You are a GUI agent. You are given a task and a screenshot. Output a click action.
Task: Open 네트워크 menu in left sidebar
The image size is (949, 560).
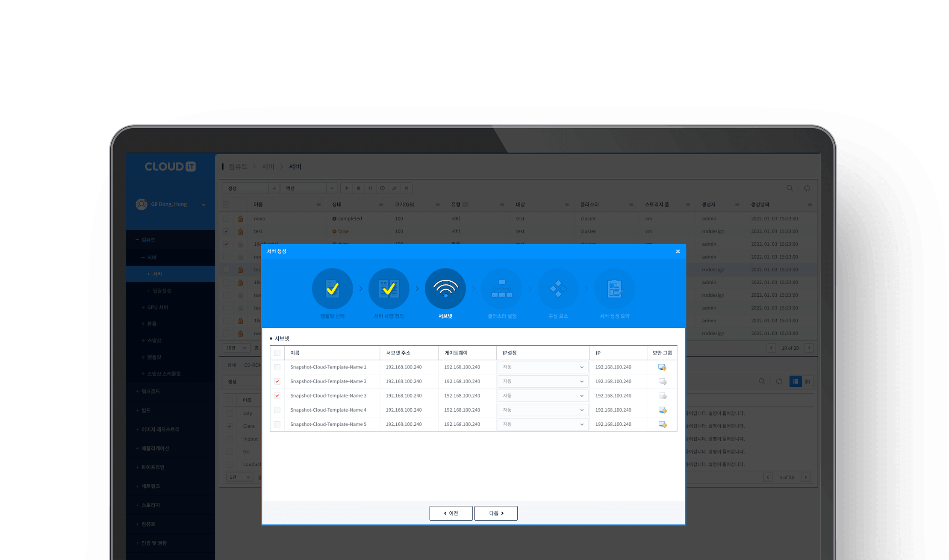coord(150,486)
